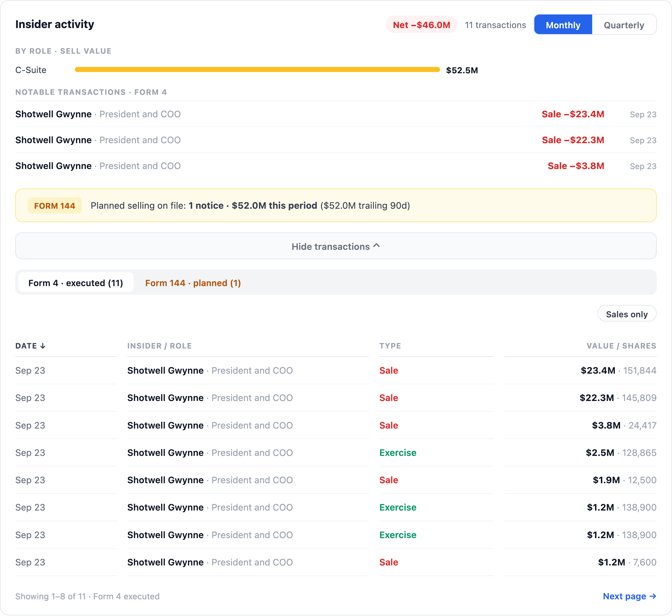Click the FORM 144 badge
672x616 pixels.
55,206
